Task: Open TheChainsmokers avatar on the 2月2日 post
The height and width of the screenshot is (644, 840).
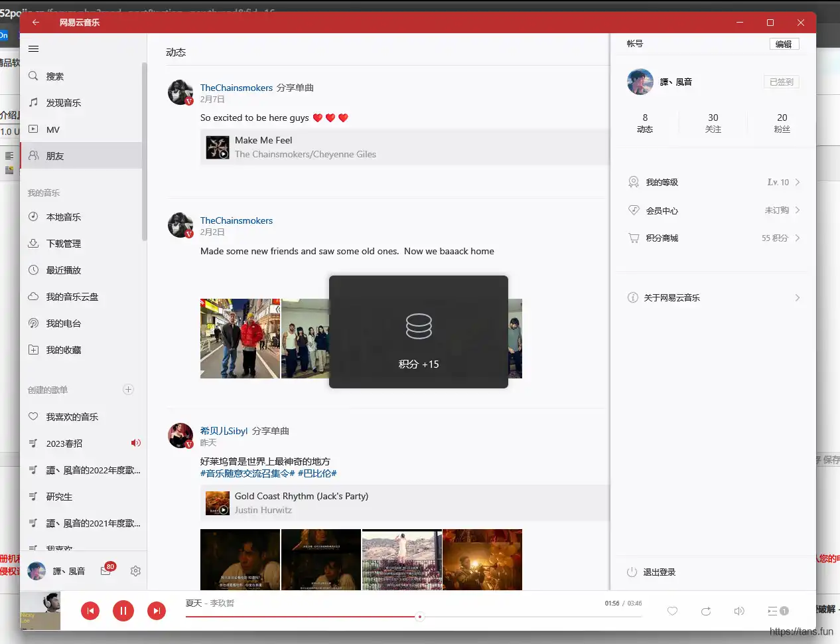Action: point(180,226)
